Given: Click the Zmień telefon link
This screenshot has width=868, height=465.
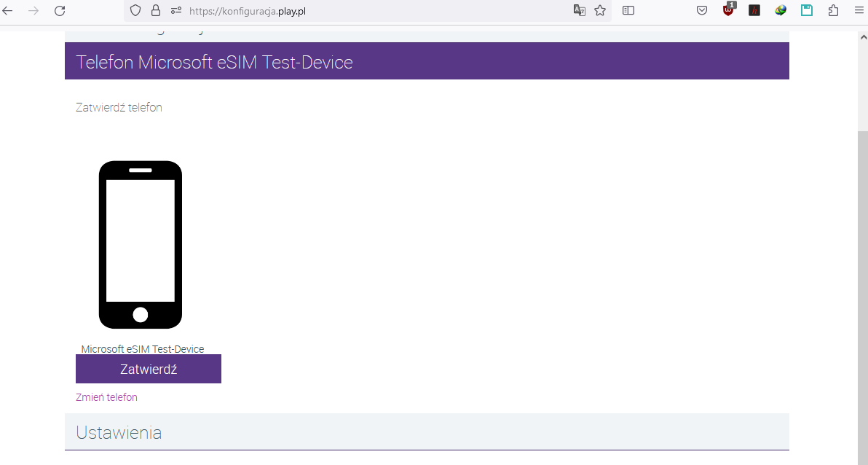Looking at the screenshot, I should tap(106, 397).
